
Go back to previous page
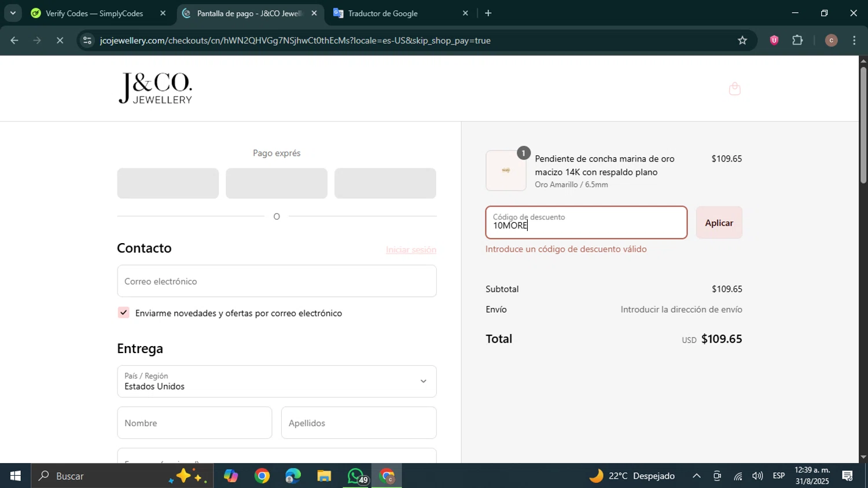coord(14,41)
